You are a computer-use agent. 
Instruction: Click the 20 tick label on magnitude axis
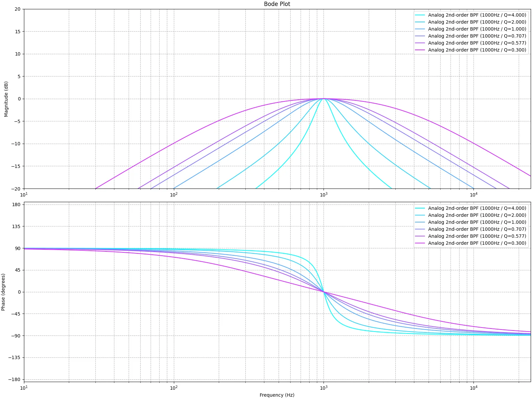[x=17, y=9]
